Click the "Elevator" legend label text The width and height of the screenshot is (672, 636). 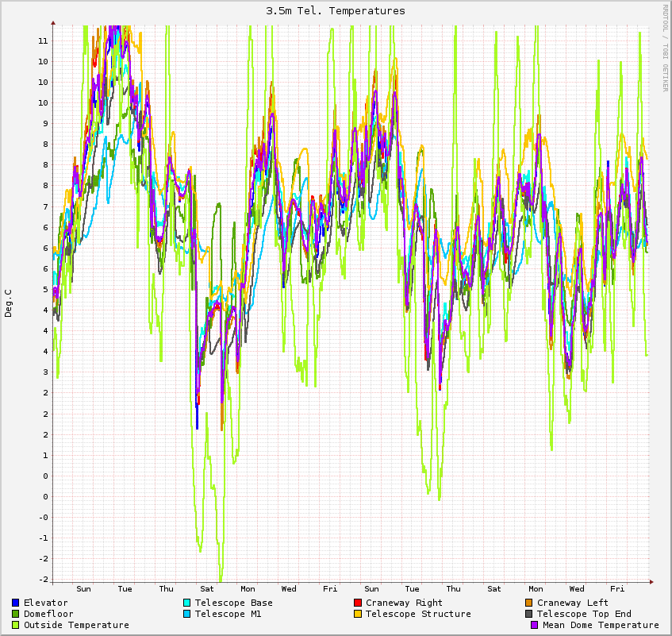pos(46,603)
